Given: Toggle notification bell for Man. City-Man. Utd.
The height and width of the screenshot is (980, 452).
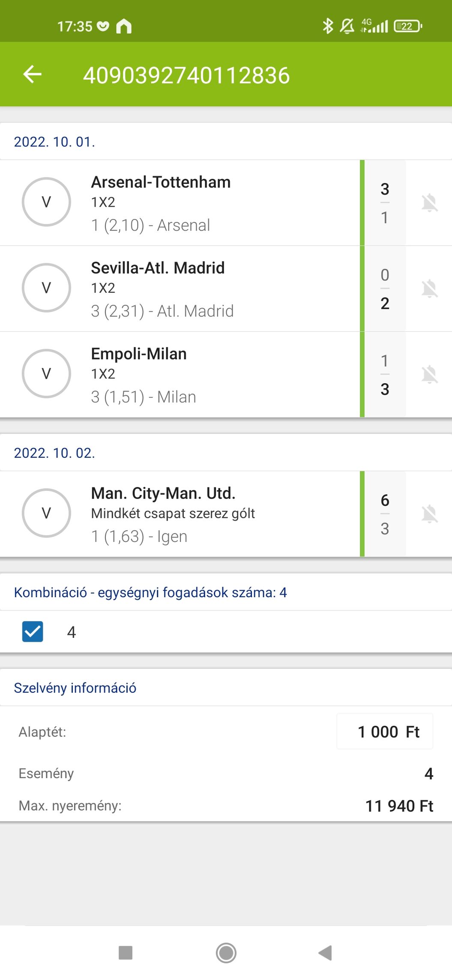Looking at the screenshot, I should [x=429, y=514].
